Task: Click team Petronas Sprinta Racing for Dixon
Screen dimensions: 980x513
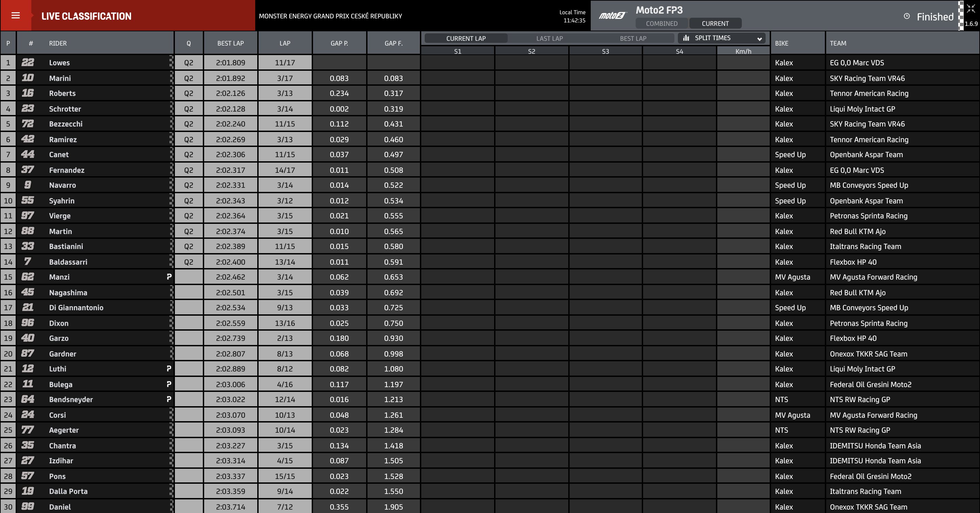Action: coord(868,323)
